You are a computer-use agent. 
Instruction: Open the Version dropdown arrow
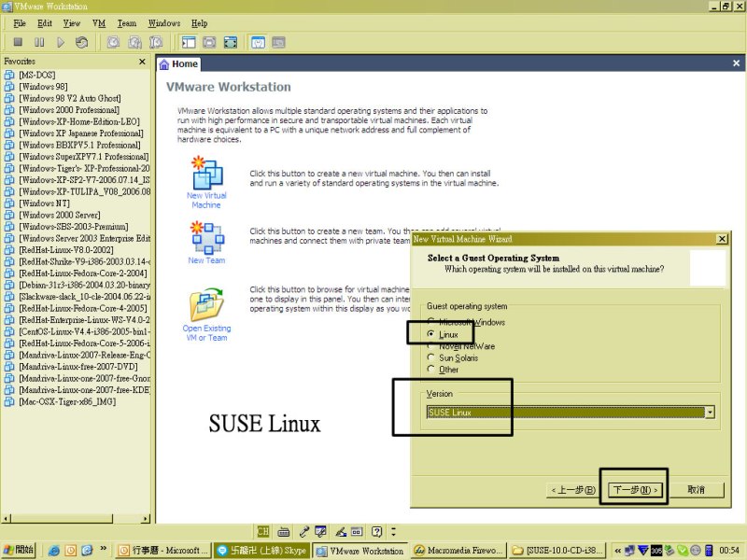point(710,413)
